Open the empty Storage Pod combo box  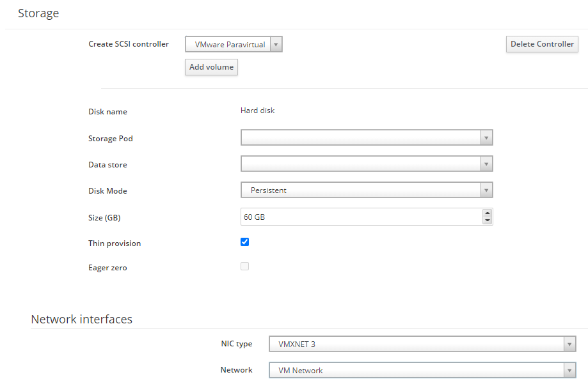click(x=367, y=137)
